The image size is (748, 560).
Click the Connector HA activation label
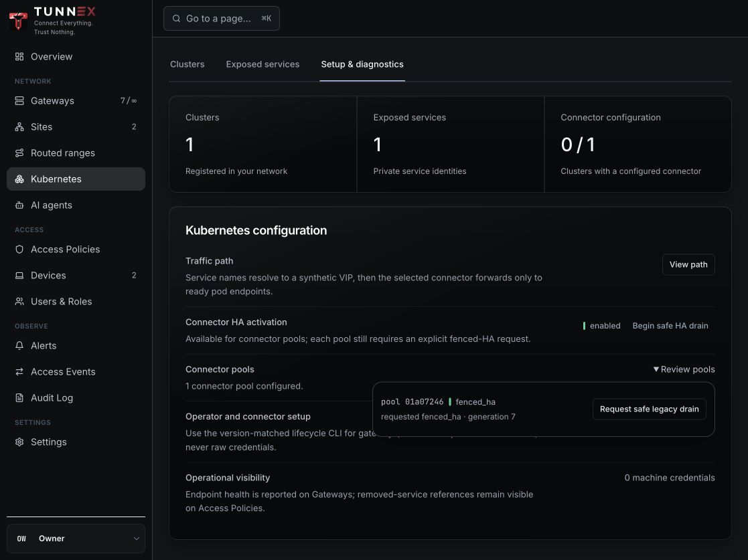236,322
